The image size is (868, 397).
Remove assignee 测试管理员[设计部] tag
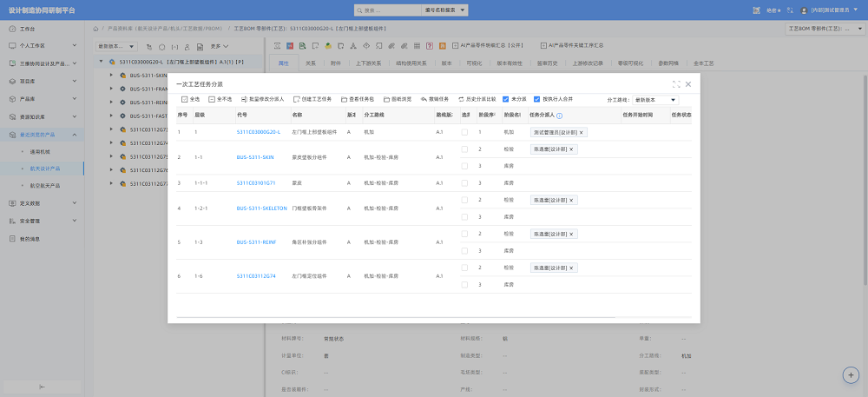tap(581, 133)
